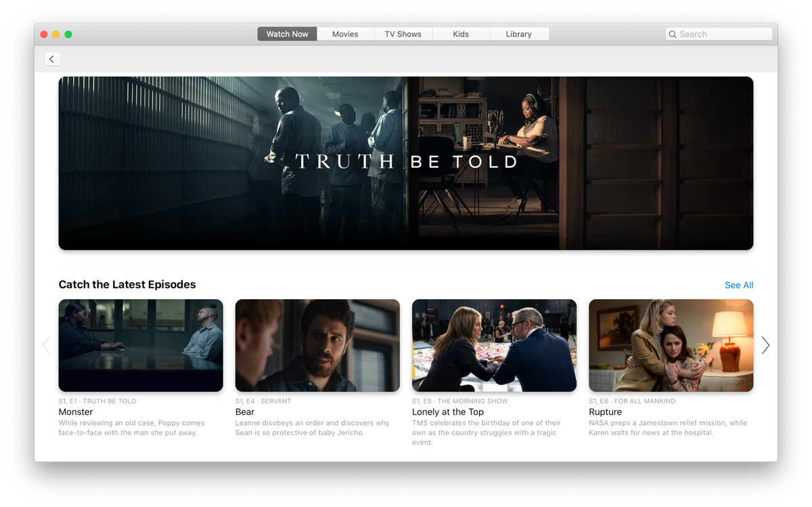Viewport: 812px width, 507px height.
Task: Advance the carousel with the right arrow
Action: click(765, 345)
